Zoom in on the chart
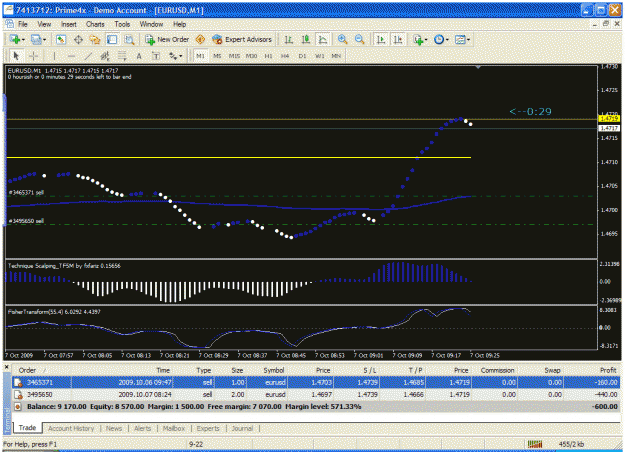 (x=342, y=39)
